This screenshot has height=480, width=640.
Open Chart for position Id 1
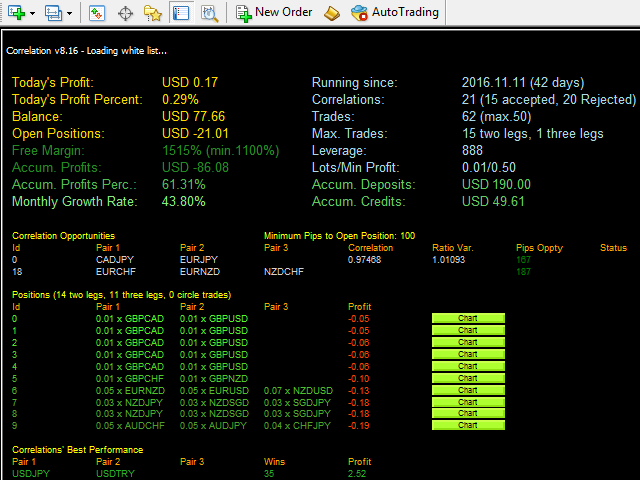[468, 330]
